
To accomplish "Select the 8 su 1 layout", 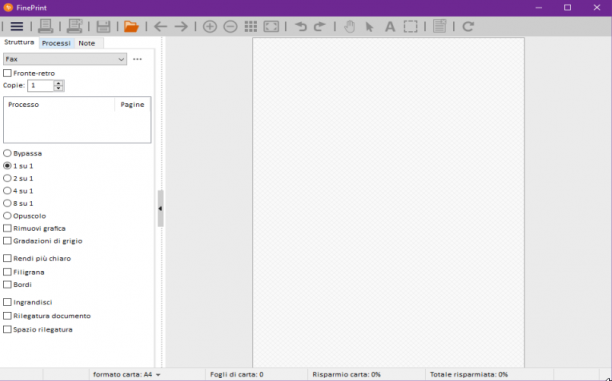I will point(7,203).
